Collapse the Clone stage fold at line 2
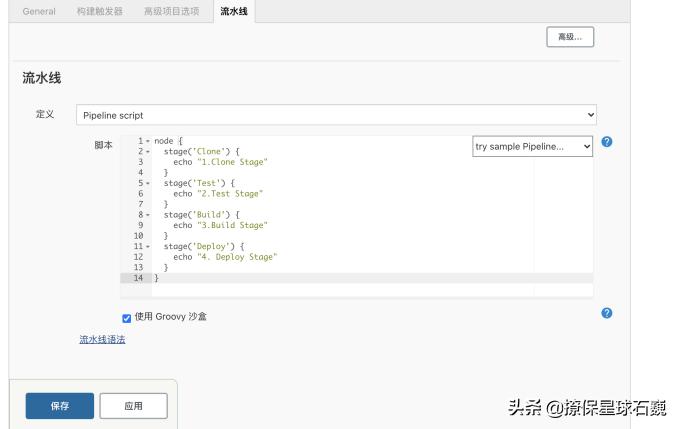 (x=148, y=152)
